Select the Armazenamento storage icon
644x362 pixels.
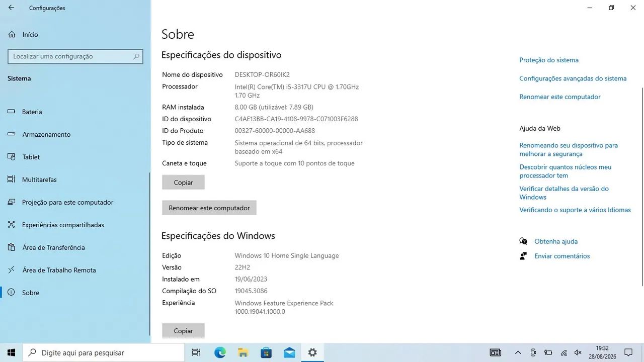pyautogui.click(x=12, y=134)
